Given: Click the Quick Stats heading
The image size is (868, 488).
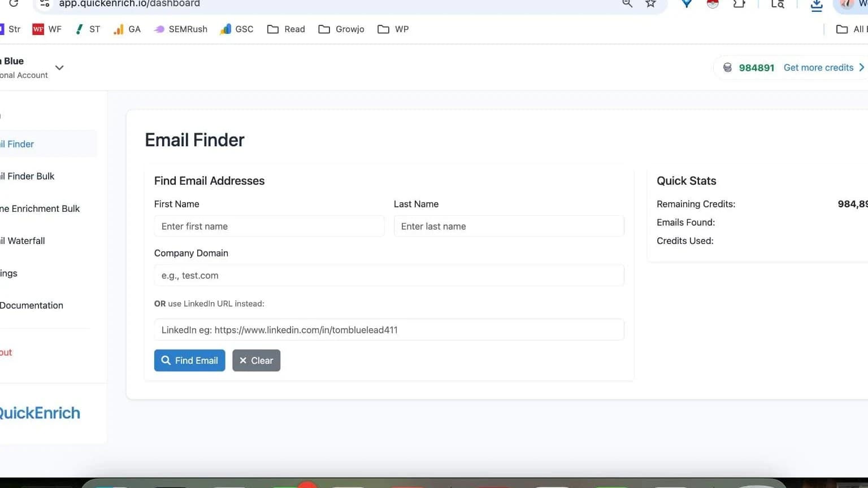Looking at the screenshot, I should click(686, 181).
